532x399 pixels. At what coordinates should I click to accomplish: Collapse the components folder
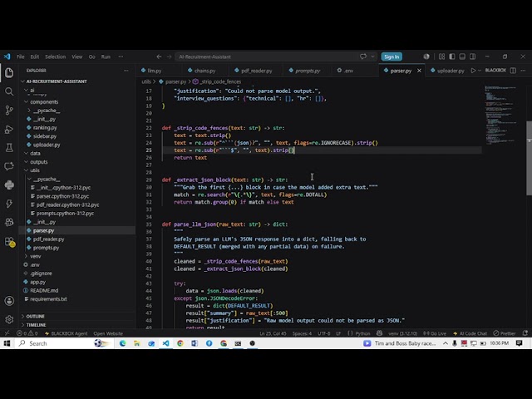coord(42,101)
